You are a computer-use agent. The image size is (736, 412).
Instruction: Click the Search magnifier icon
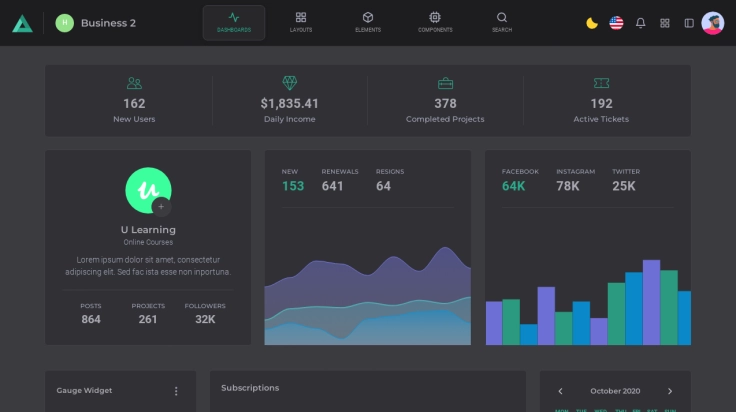pos(502,22)
